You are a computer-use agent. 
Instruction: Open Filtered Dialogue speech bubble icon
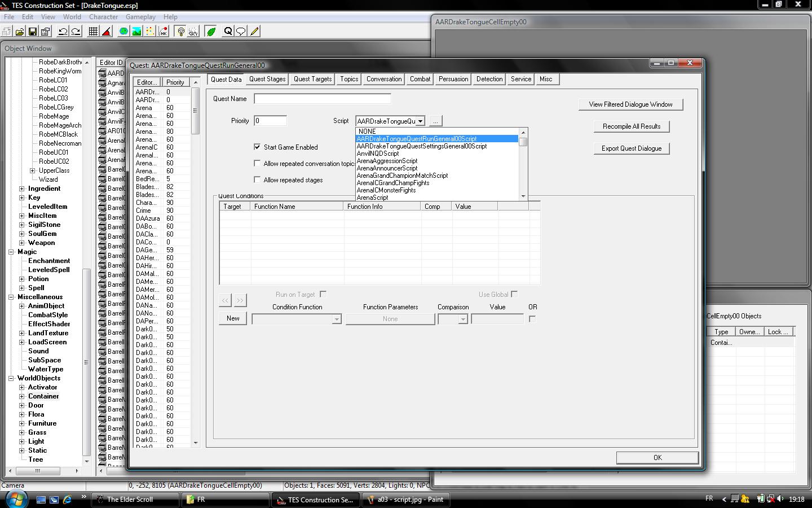click(x=241, y=32)
